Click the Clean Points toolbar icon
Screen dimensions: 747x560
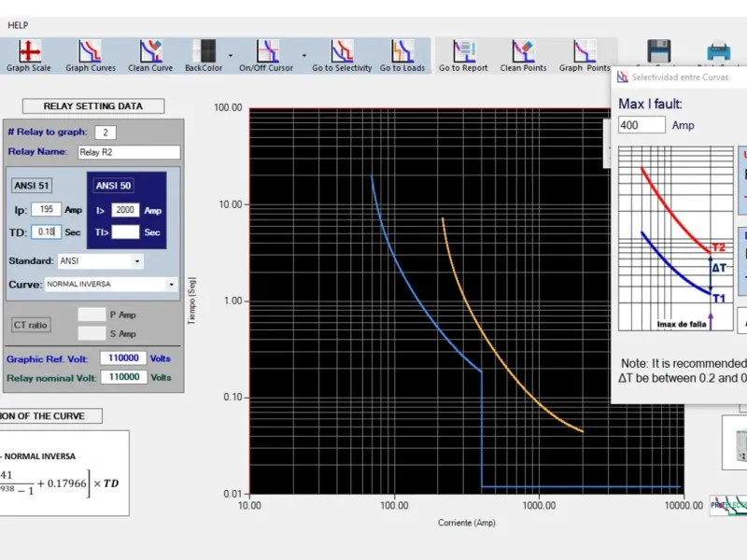pyautogui.click(x=524, y=56)
